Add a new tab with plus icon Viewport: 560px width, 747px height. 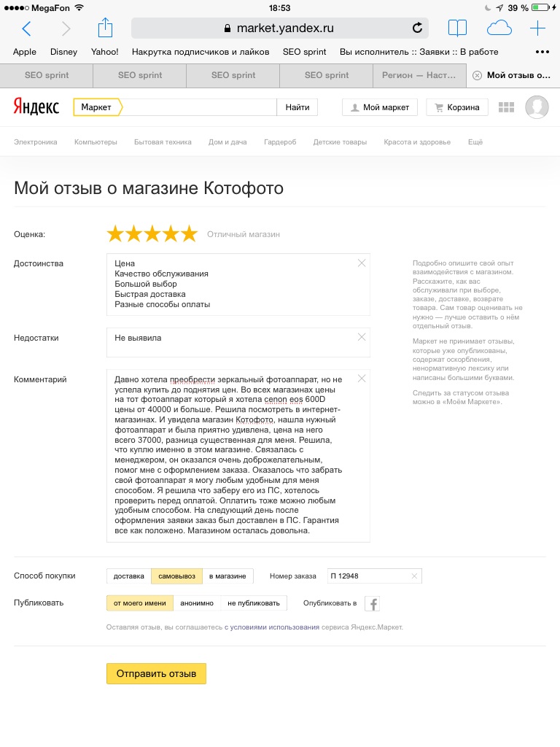(x=537, y=28)
